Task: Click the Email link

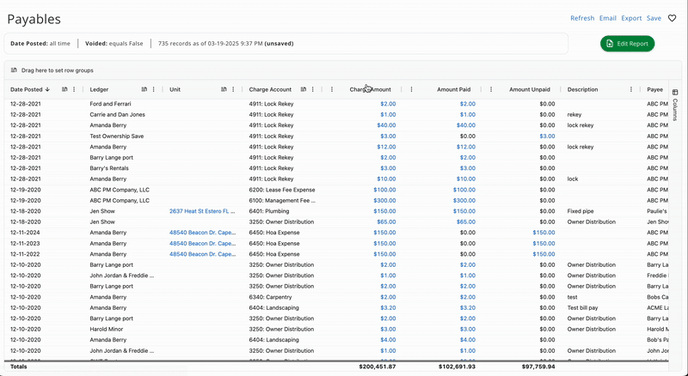Action: (x=608, y=18)
